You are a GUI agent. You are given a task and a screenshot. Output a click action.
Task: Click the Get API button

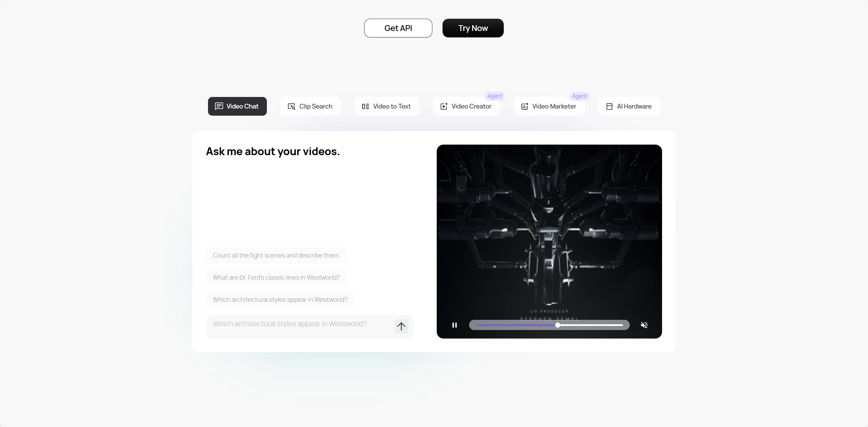tap(398, 28)
